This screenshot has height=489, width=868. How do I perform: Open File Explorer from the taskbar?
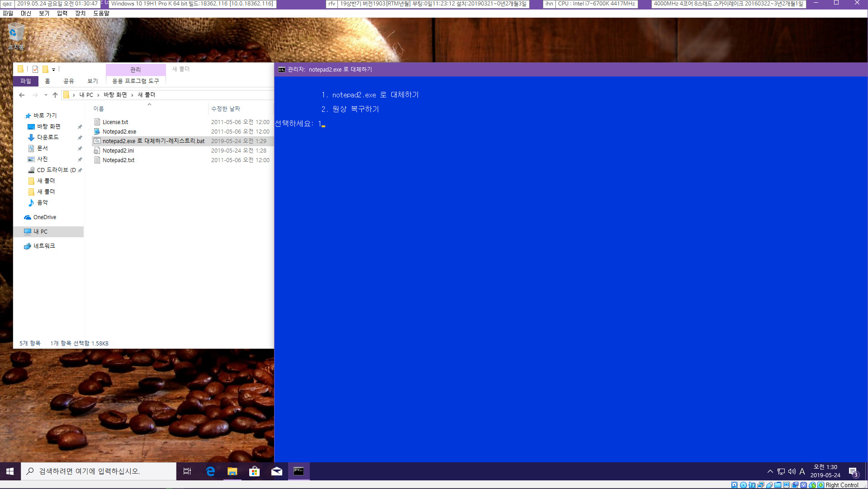(232, 471)
